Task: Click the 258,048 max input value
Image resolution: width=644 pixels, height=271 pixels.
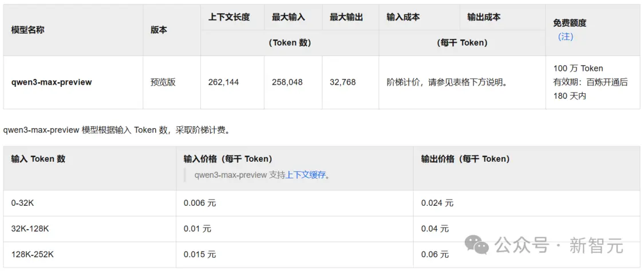Action: coord(287,82)
